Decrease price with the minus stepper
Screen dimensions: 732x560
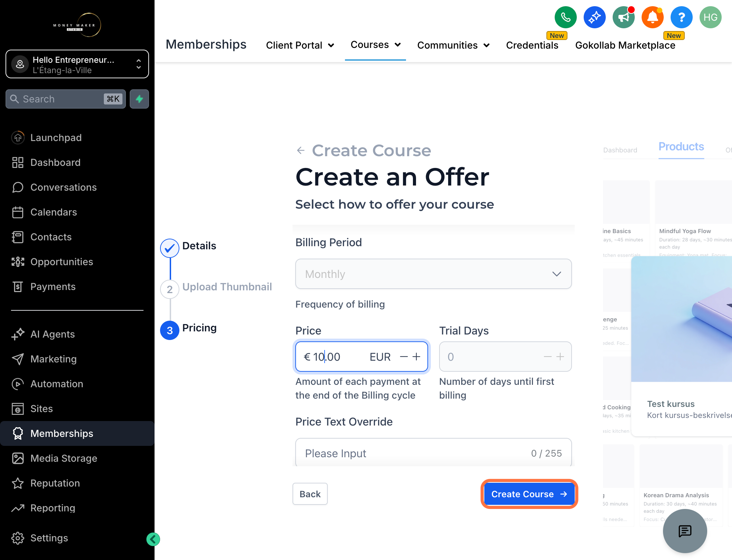(x=404, y=357)
